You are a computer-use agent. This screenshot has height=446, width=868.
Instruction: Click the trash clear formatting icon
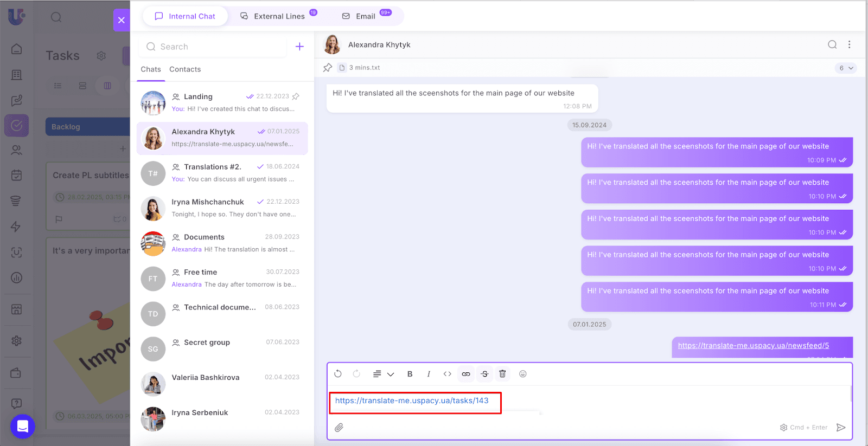(502, 374)
